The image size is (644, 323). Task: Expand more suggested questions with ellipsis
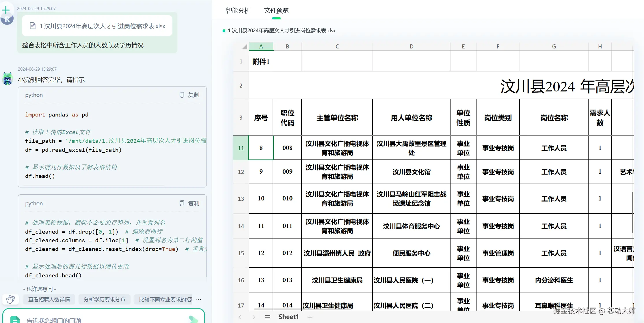pos(199,299)
